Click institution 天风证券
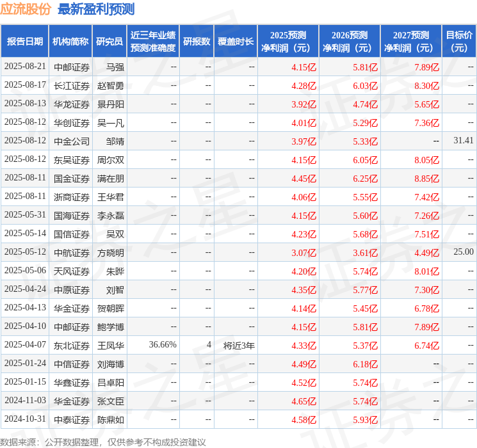Image resolution: width=477 pixels, height=448 pixels. tap(72, 271)
